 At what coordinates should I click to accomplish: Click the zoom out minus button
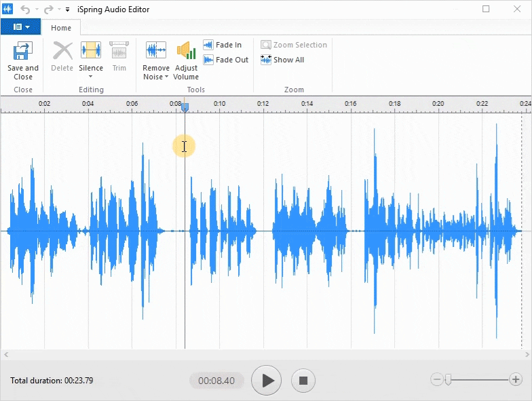click(x=437, y=379)
